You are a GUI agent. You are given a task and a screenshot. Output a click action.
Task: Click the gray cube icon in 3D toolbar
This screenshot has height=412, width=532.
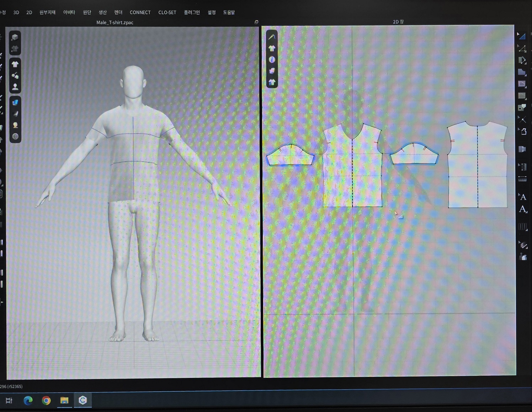click(15, 37)
